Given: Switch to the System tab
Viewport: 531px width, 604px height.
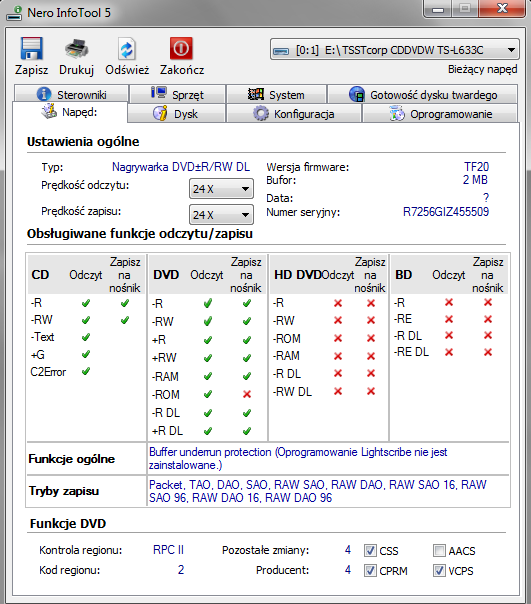Looking at the screenshot, I should pyautogui.click(x=277, y=95).
